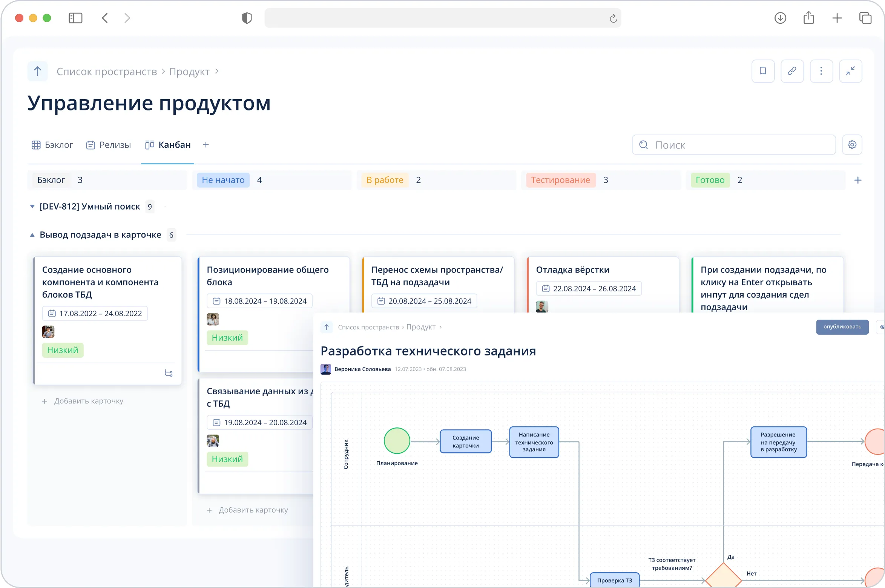Click date range 19.08.2024 – 20.08.2024
This screenshot has width=885, height=588.
(x=259, y=423)
